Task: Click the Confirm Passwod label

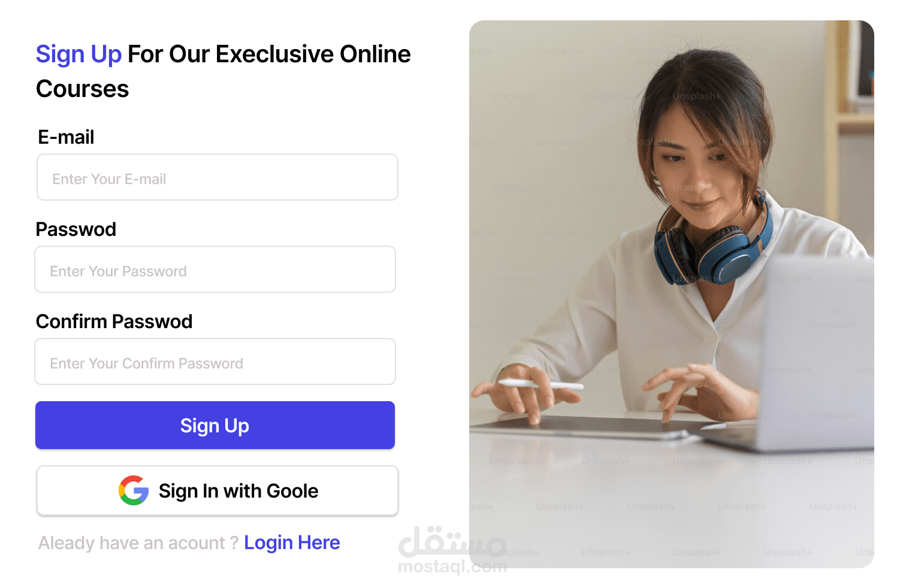Action: (114, 322)
